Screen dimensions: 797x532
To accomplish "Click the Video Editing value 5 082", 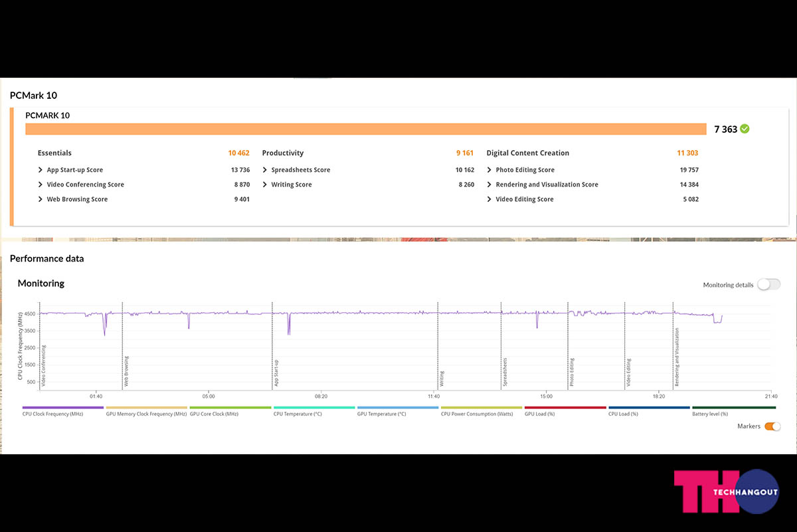I will [691, 199].
